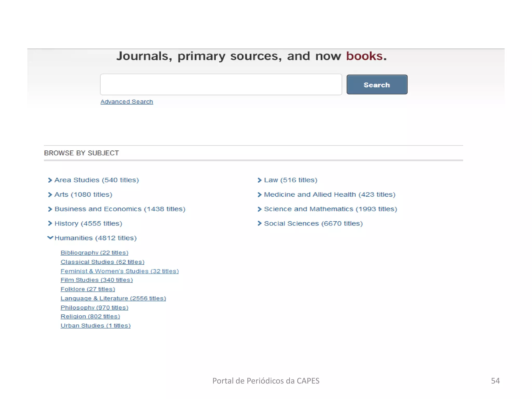Expand Science and Mathematics chevron
This screenshot has height=399, width=532.
[x=259, y=209]
